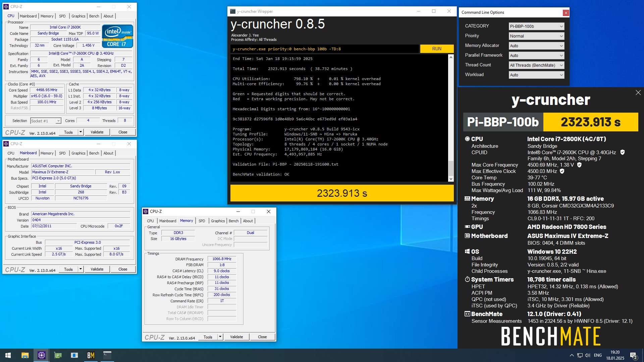Image resolution: width=644 pixels, height=362 pixels.
Task: Switch to Mainboard tab in top CPU-Z window
Action: click(28, 16)
